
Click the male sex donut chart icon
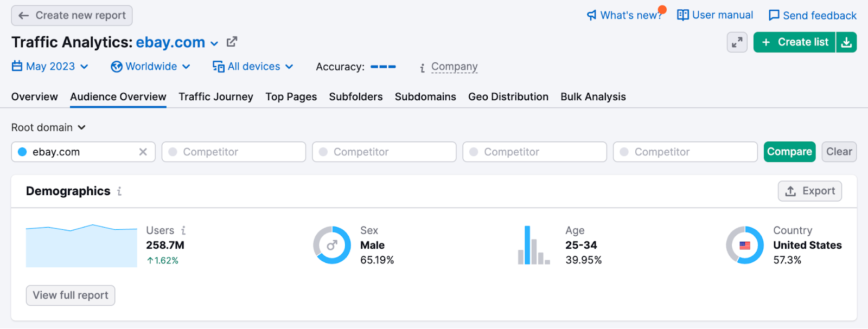(x=332, y=245)
